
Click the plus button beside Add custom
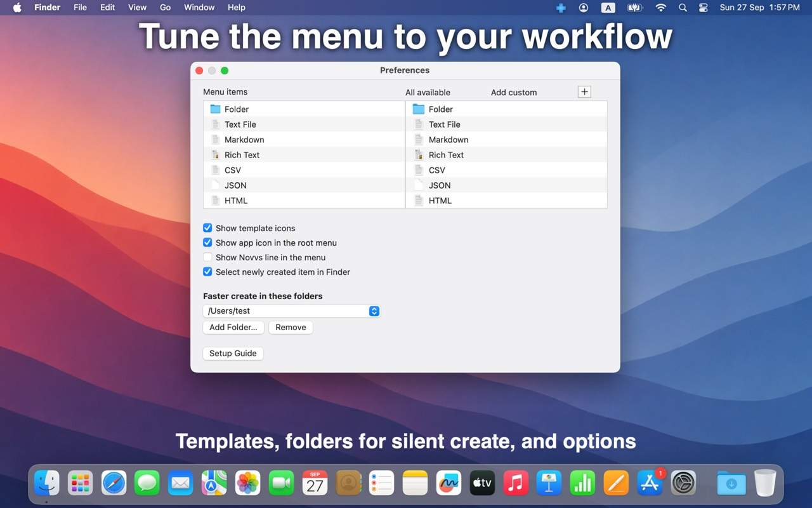coord(584,92)
